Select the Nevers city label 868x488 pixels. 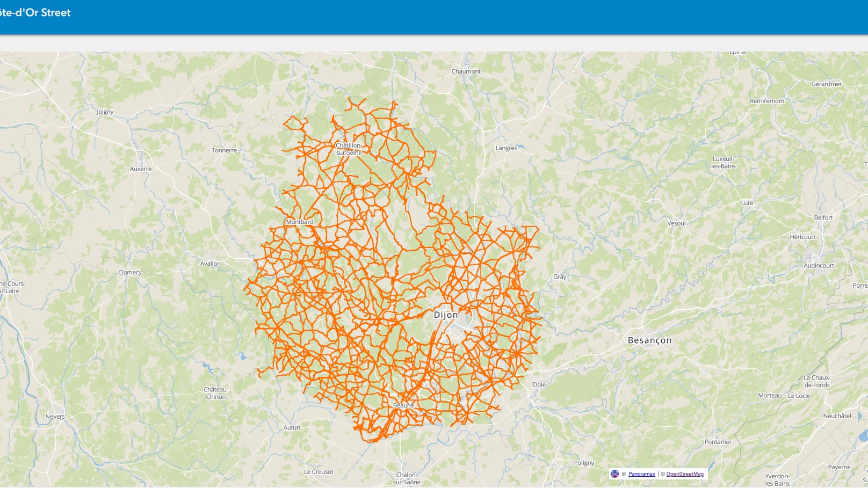pyautogui.click(x=55, y=417)
